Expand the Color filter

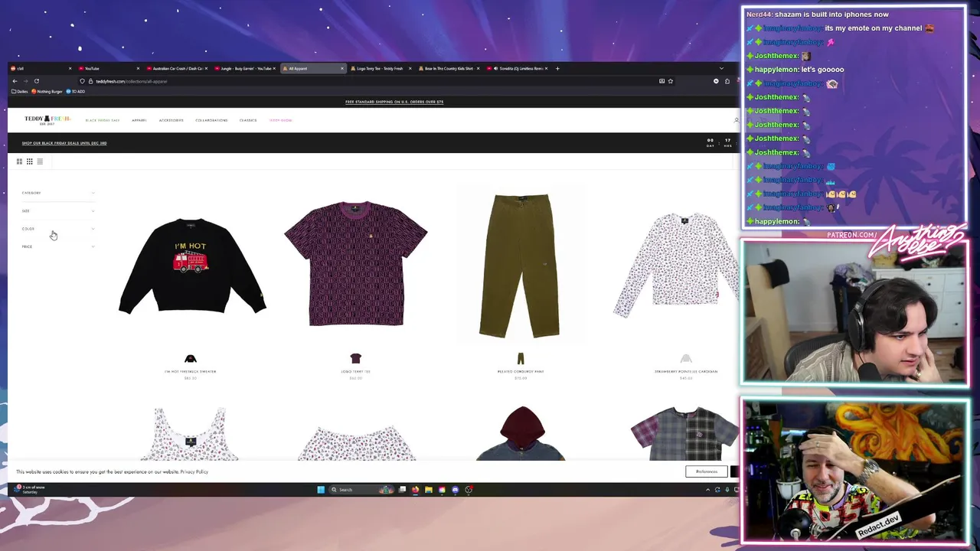point(58,229)
